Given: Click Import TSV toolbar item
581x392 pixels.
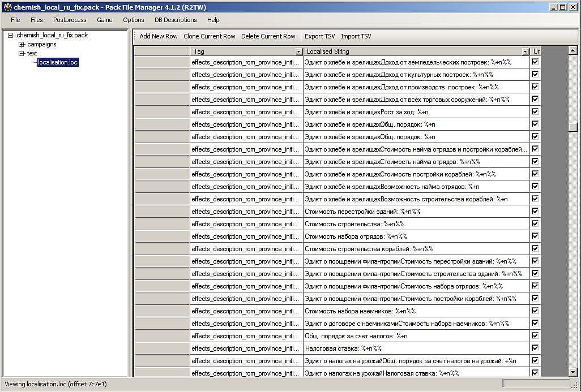Looking at the screenshot, I should point(356,36).
